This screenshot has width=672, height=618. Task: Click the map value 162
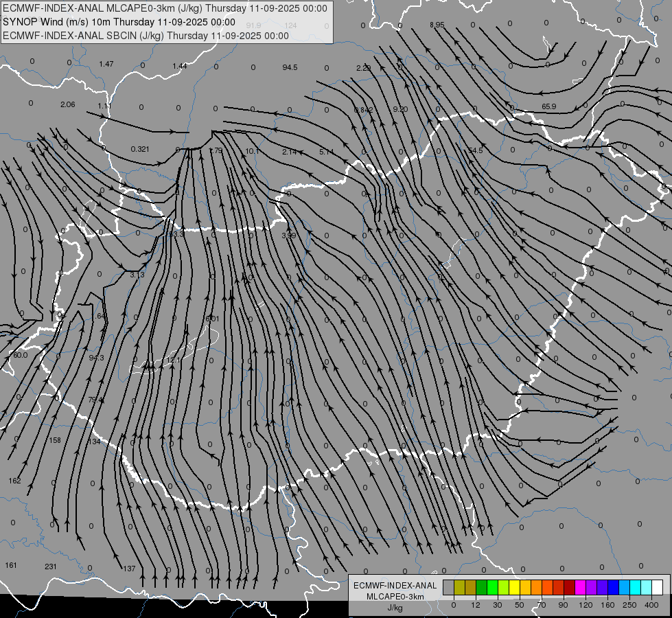pos(14,481)
